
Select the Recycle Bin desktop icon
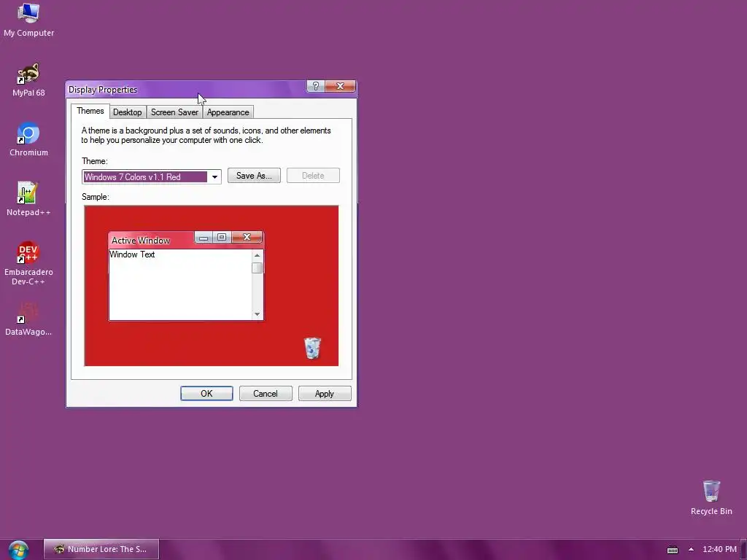[711, 497]
